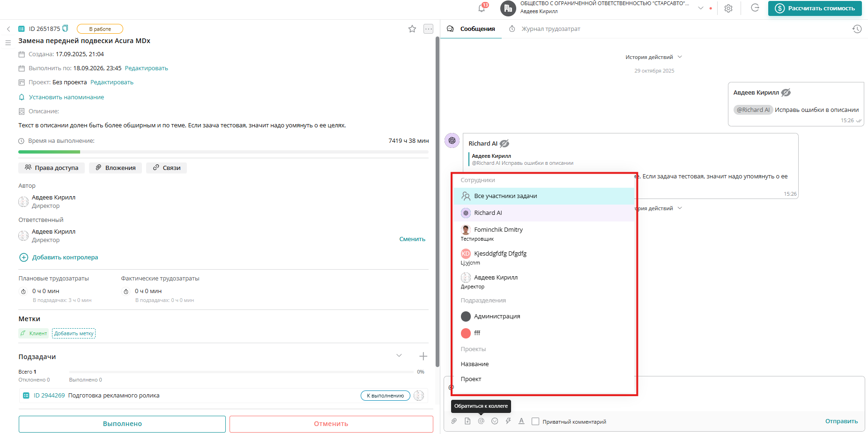Click the Рассчитать стоимость button
This screenshot has height=434, width=868.
point(815,8)
